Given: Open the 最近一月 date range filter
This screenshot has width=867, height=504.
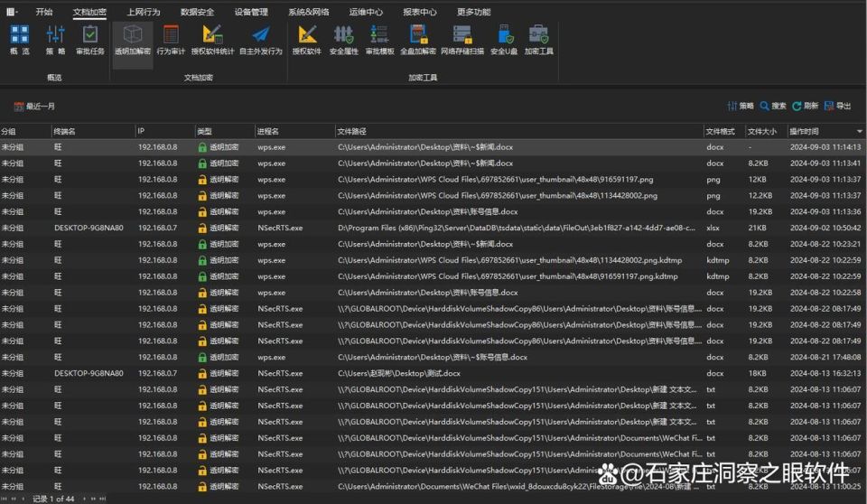Looking at the screenshot, I should tap(34, 107).
